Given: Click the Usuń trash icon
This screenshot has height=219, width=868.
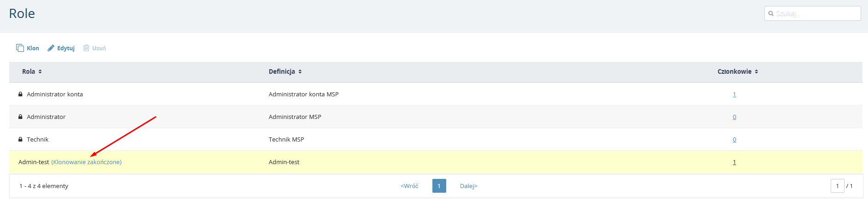Looking at the screenshot, I should [86, 48].
